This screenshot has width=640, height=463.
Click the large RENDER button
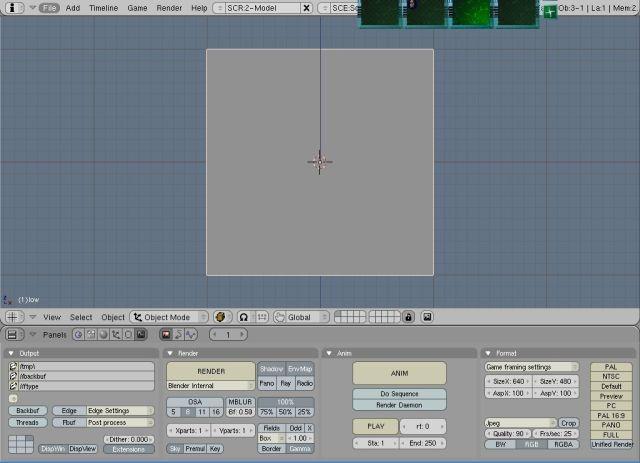[x=211, y=371]
